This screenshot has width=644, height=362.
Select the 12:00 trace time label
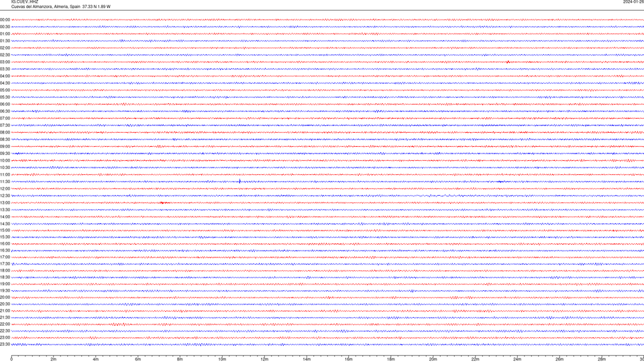coord(5,189)
